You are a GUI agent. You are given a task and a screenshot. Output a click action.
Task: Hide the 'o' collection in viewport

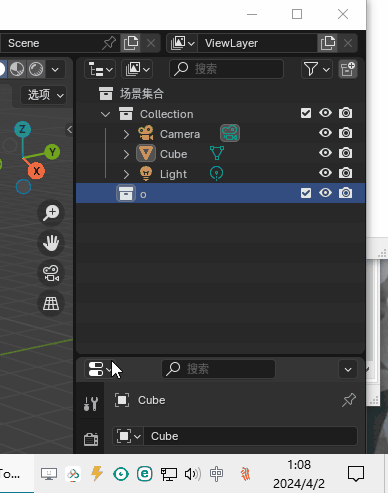pyautogui.click(x=325, y=193)
